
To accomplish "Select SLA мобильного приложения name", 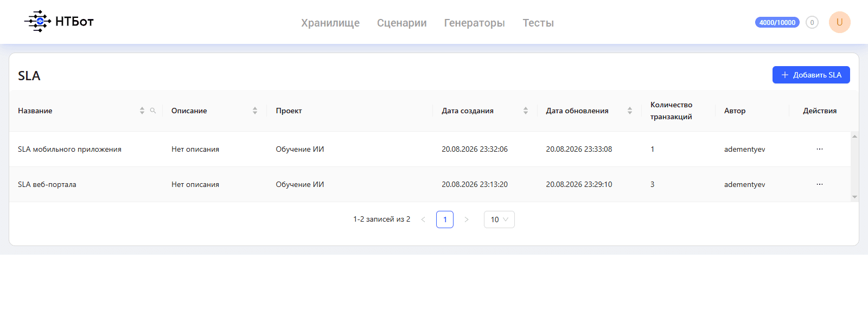I will 69,149.
